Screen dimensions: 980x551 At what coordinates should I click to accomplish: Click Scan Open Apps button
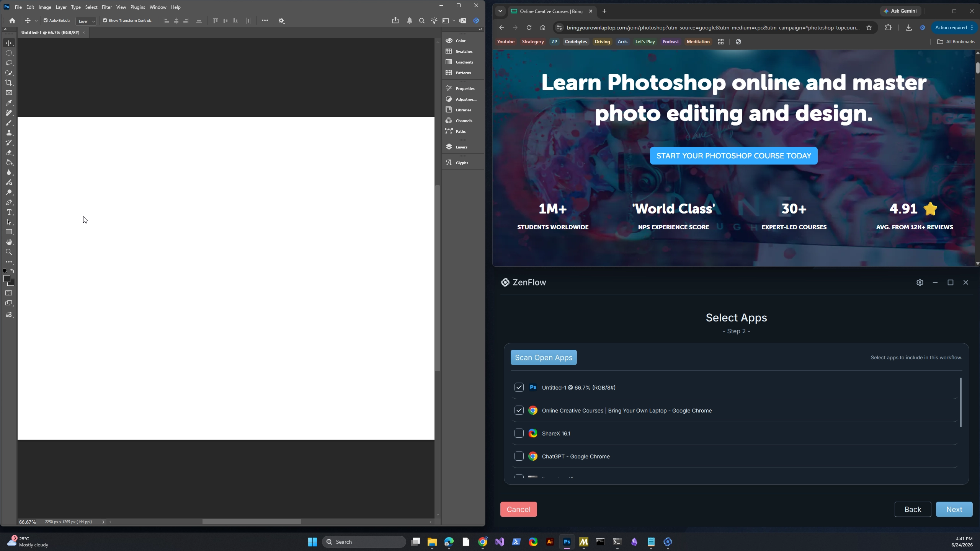[x=544, y=357]
